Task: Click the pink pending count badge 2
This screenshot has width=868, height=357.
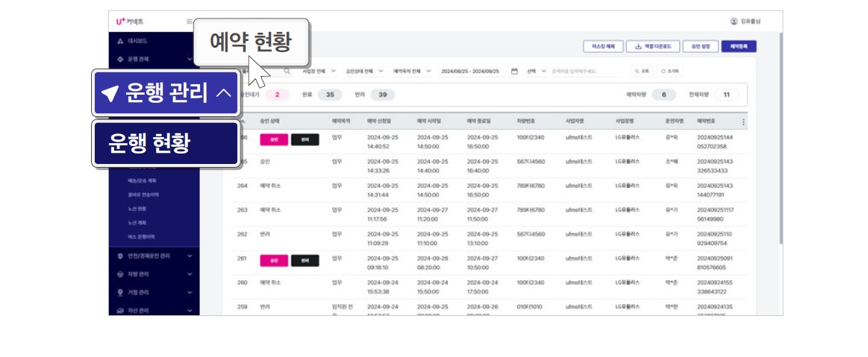Action: coord(278,95)
